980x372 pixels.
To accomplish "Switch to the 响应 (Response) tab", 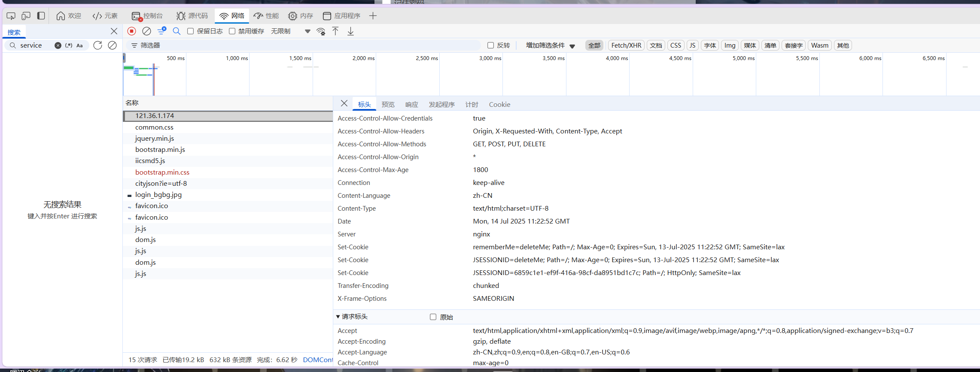I will click(x=411, y=105).
